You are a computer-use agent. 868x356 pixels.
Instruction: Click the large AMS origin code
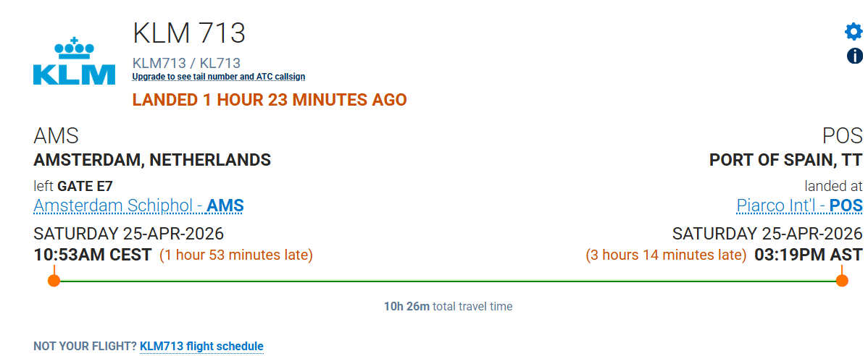point(56,136)
